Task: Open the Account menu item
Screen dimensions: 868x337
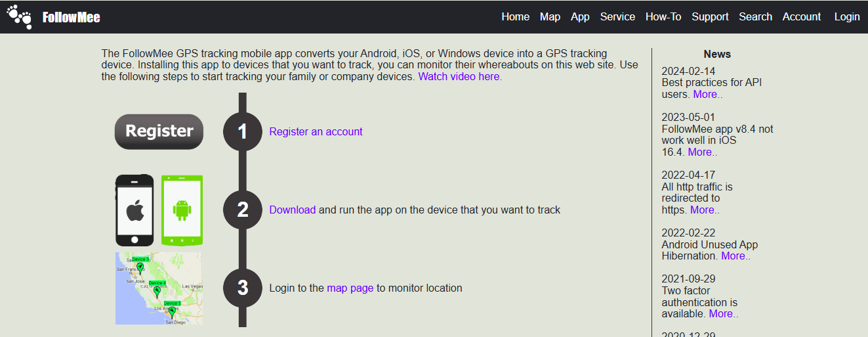Action: (801, 17)
